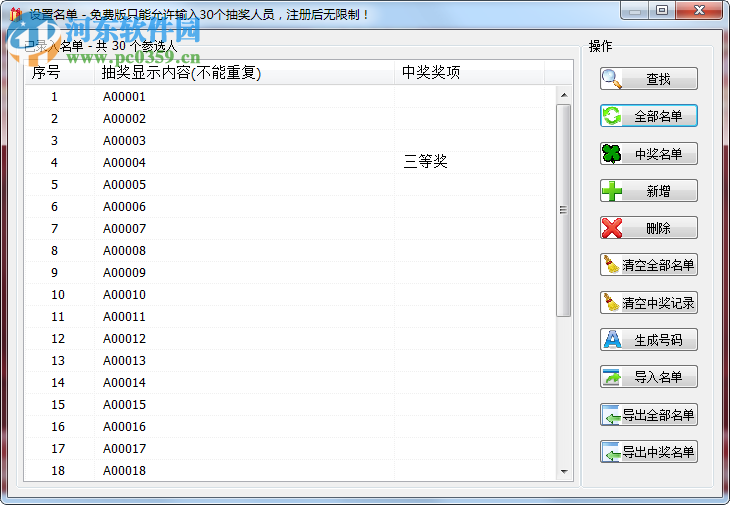The image size is (730, 505).
Task: Minimize the 设置名单 window
Action: click(635, 10)
